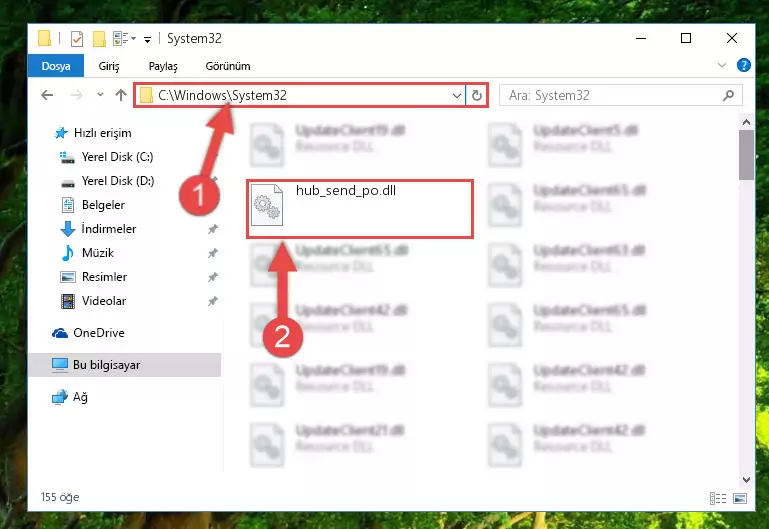Open the Dosya ribbon tab
Viewport: 769px width, 529px height.
coord(55,66)
